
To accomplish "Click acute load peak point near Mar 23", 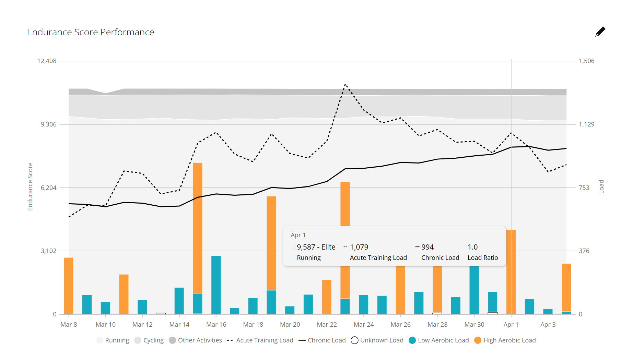I will [x=345, y=84].
